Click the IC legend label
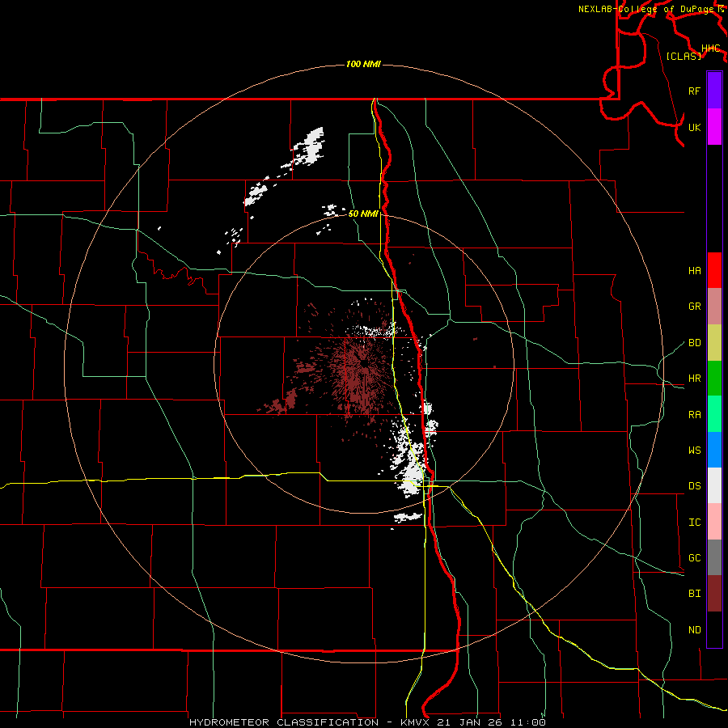The height and width of the screenshot is (728, 728). point(694,523)
